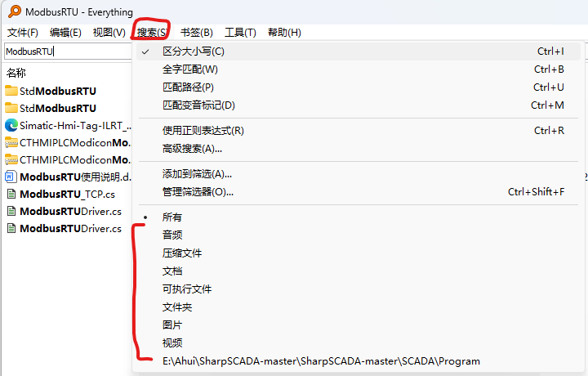This screenshot has height=376, width=588.
Task: Open the 工具(T) menu
Action: 240,33
